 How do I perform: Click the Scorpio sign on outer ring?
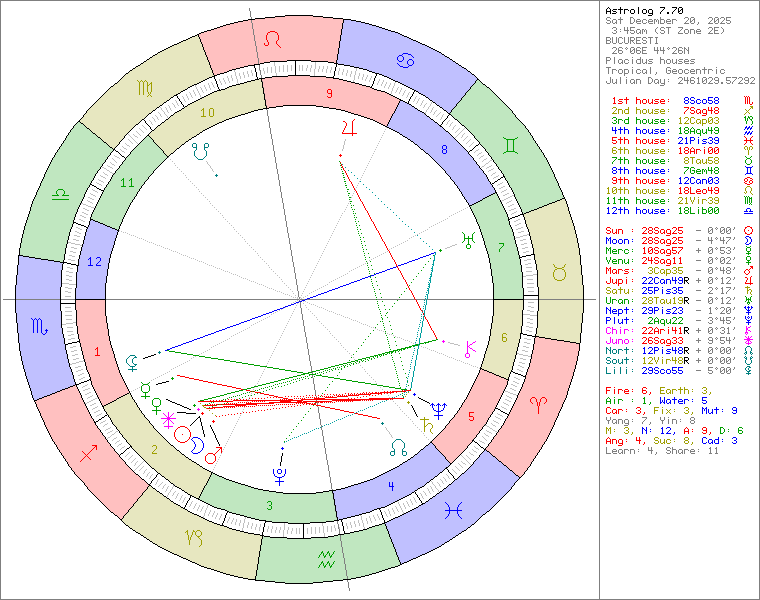pyautogui.click(x=40, y=326)
